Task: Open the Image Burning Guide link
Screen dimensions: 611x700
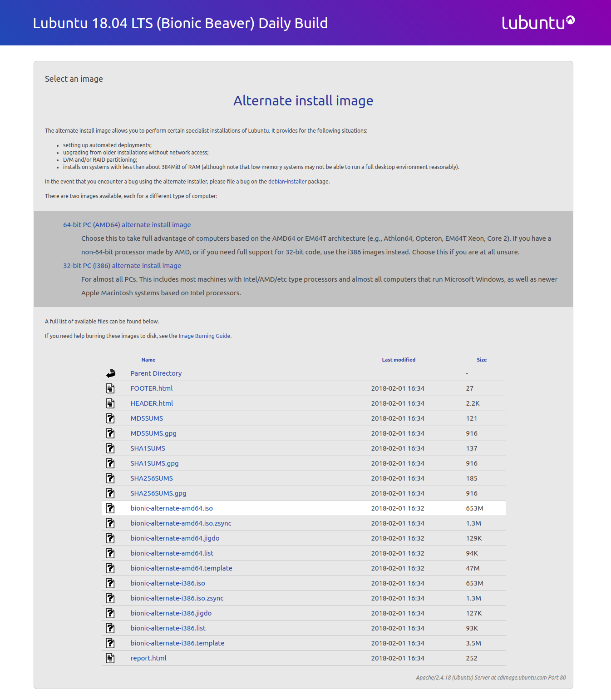Action: [x=204, y=336]
